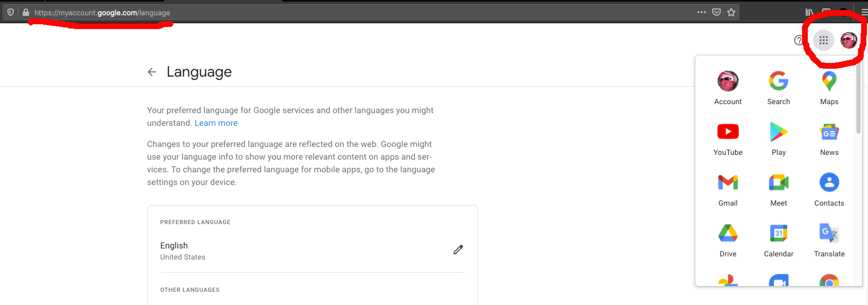The image size is (868, 305).
Task: Click the address bar URL field
Action: point(317,13)
